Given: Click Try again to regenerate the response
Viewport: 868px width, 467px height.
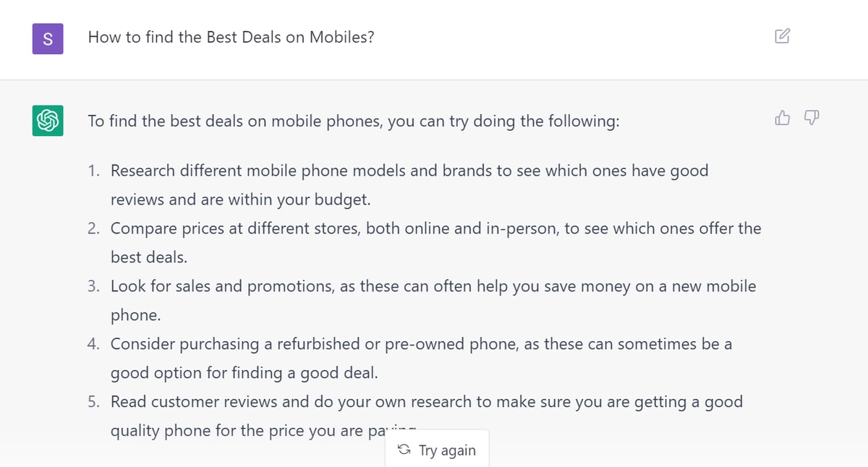Looking at the screenshot, I should [437, 449].
